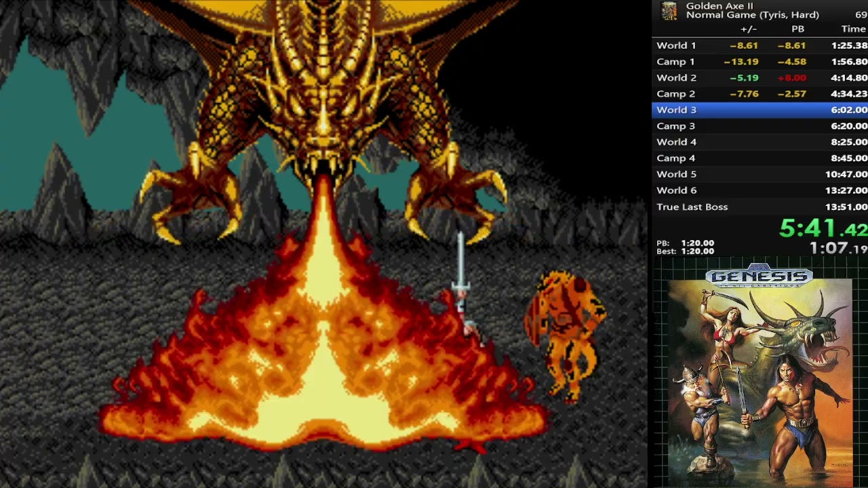Click the "Best: 1:20.00" label
868x488 pixels.
click(685, 251)
